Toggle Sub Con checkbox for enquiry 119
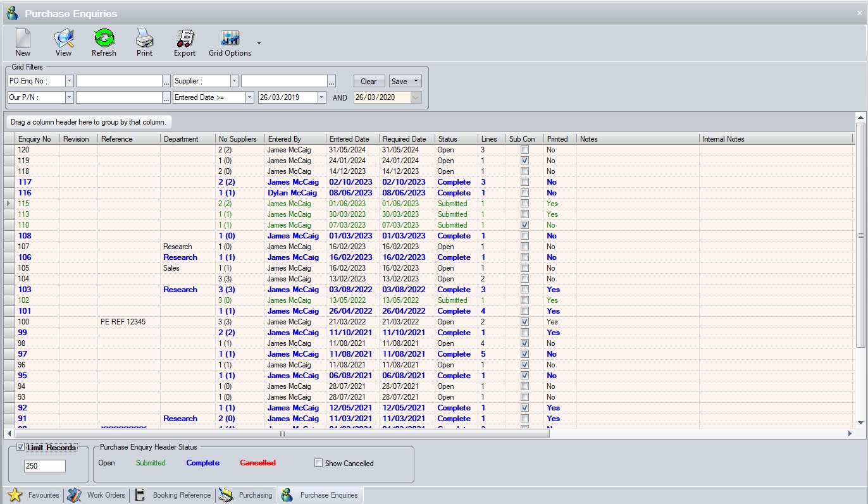868x504 pixels. (x=524, y=161)
